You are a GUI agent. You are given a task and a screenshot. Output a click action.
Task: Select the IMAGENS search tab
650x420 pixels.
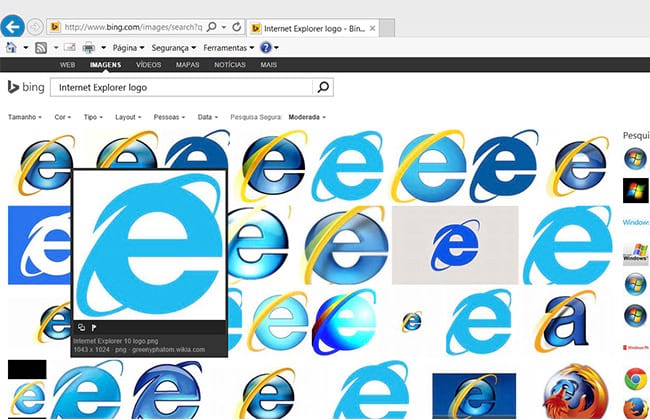(105, 65)
